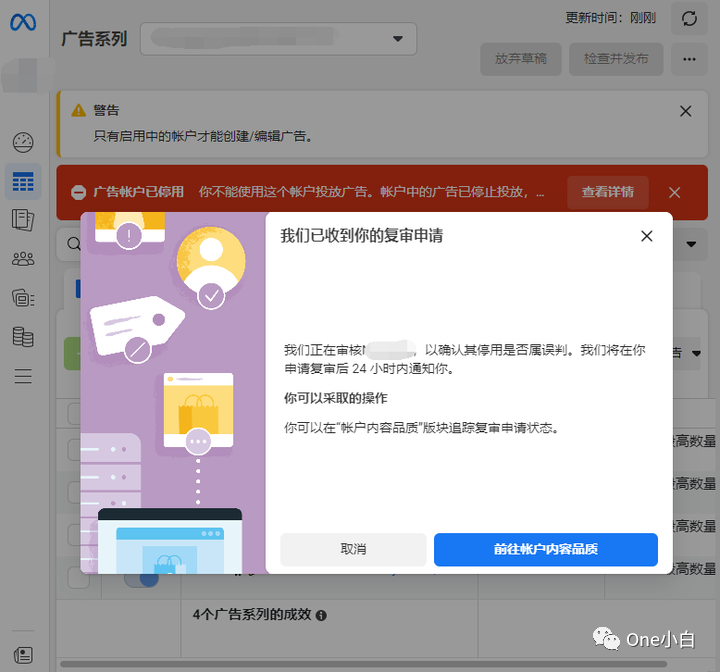Viewport: 720px width, 672px height.
Task: Click 检查并发布 button
Action: point(616,59)
